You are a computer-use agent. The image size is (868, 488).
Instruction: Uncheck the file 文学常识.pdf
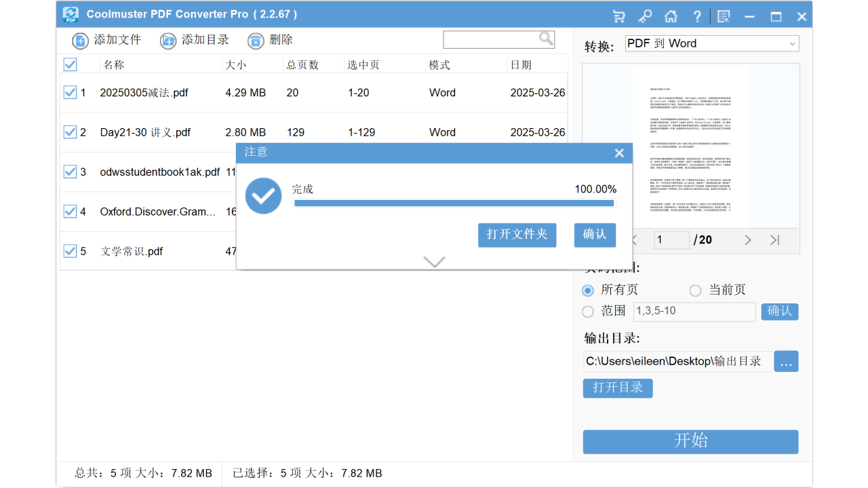pyautogui.click(x=71, y=251)
